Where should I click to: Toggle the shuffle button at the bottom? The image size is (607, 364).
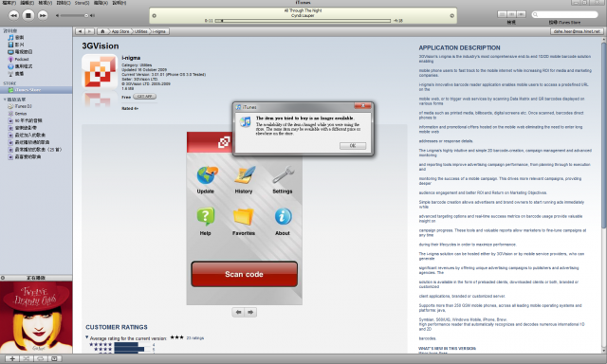27,358
